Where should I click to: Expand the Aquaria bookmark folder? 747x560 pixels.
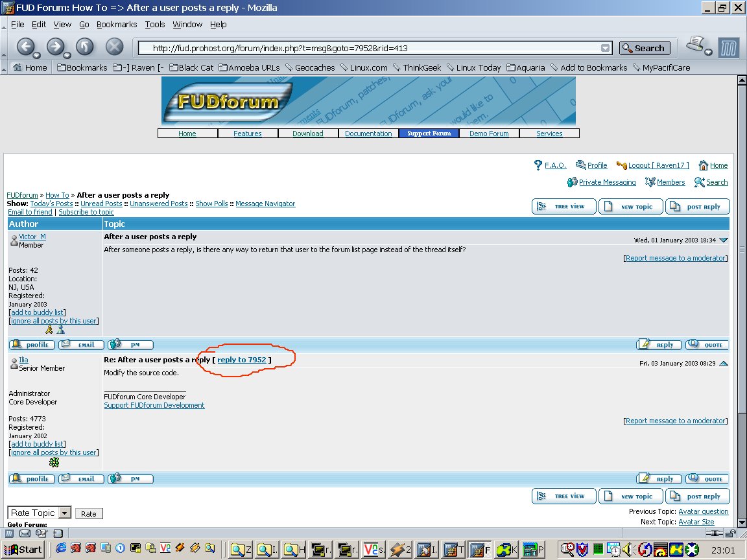(525, 67)
